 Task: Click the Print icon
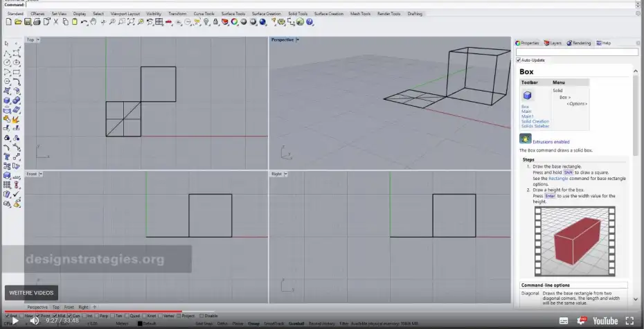pos(37,21)
